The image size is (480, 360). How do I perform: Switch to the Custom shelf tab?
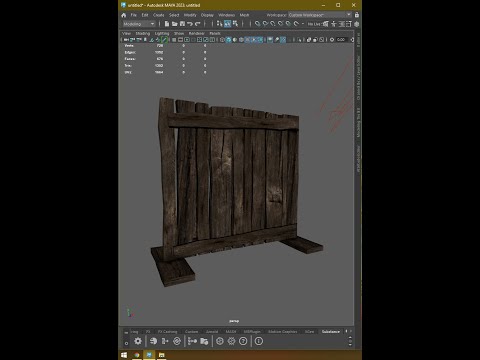point(191,331)
